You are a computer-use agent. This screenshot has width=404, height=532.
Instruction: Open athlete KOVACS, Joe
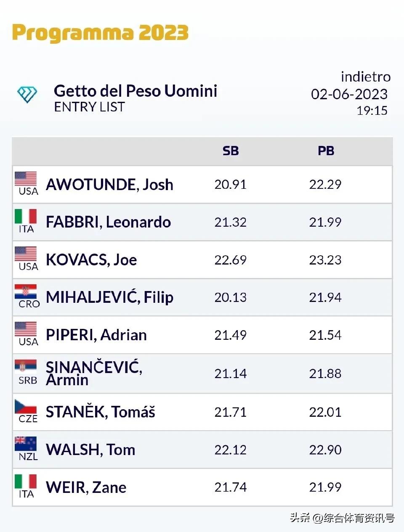click(x=91, y=260)
